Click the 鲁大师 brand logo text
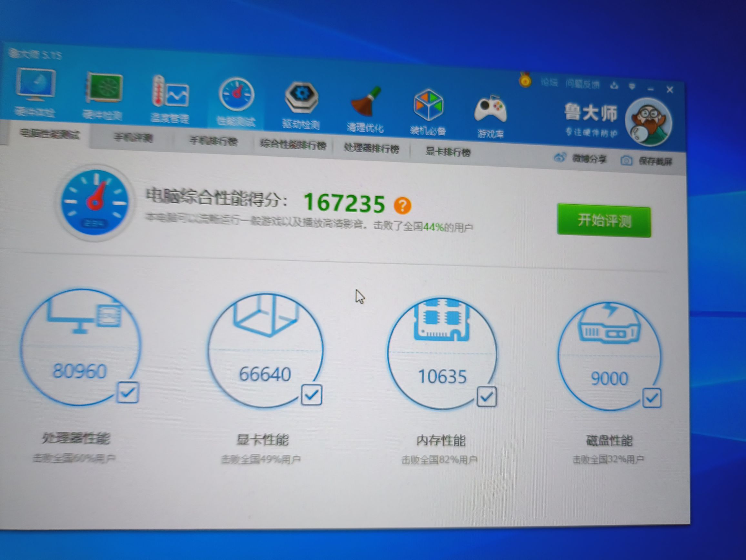The image size is (746, 560). [590, 113]
